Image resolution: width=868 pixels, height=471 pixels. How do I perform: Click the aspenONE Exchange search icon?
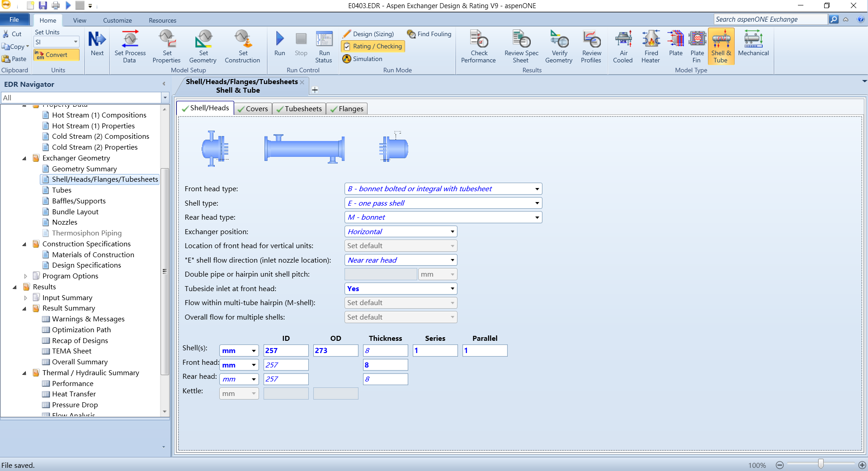[x=834, y=19]
